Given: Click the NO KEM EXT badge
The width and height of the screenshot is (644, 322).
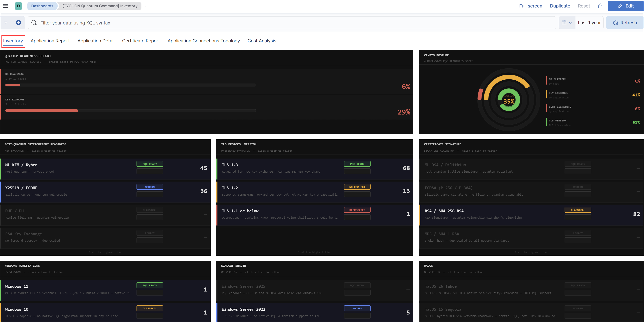Looking at the screenshot, I should tap(357, 187).
